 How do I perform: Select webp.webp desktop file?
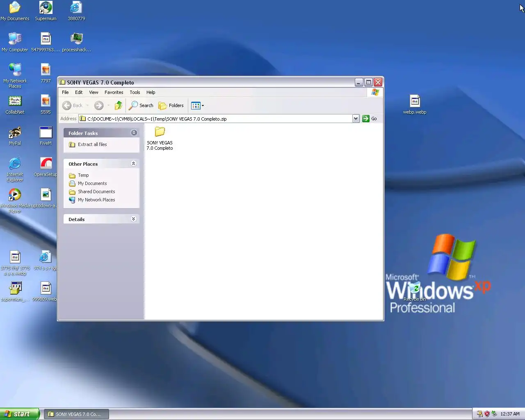(415, 105)
